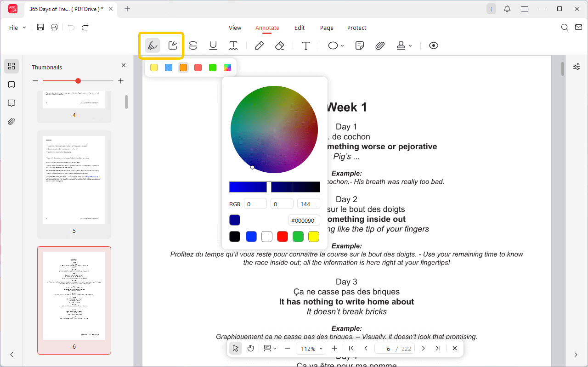Toggle annotation visibility with the eye icon
588x367 pixels.
click(x=433, y=45)
